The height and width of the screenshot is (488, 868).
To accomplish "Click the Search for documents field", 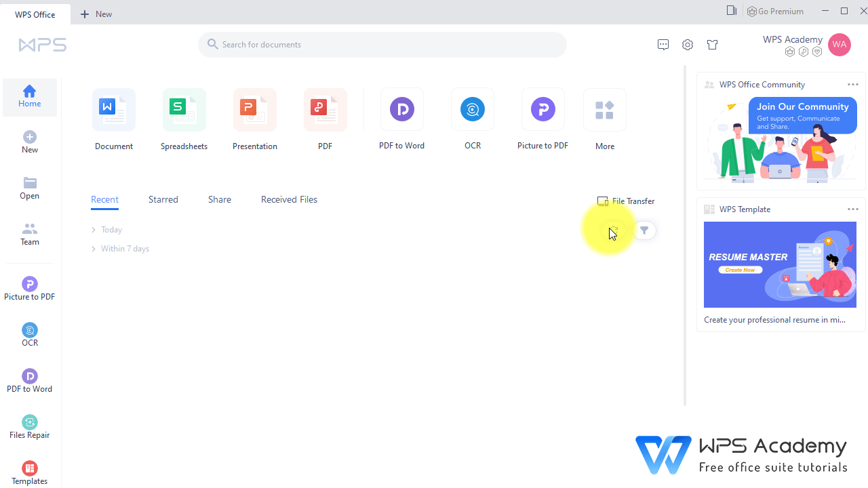I will coord(382,45).
